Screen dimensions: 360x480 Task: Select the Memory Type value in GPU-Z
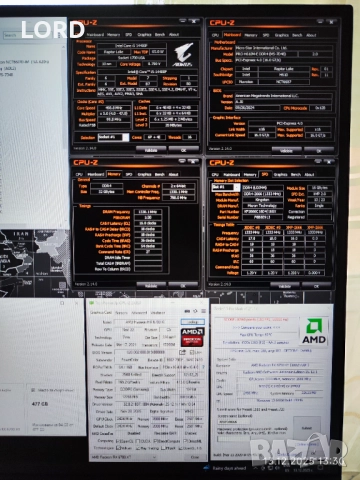click(134, 389)
